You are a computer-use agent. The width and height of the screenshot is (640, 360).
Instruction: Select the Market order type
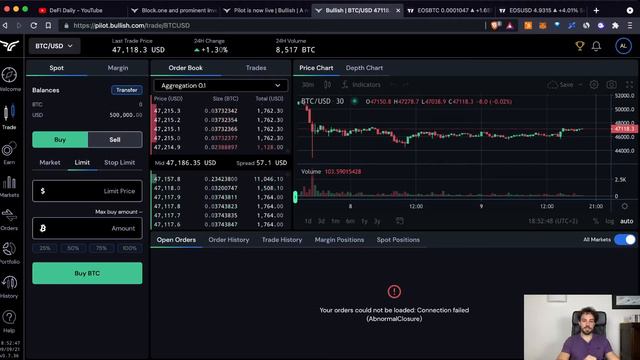[x=50, y=162]
